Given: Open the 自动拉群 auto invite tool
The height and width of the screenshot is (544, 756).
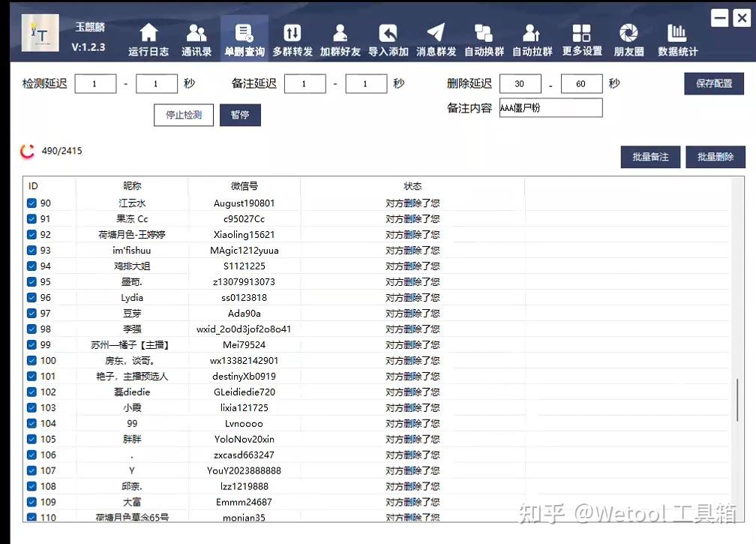Looking at the screenshot, I should (x=532, y=36).
